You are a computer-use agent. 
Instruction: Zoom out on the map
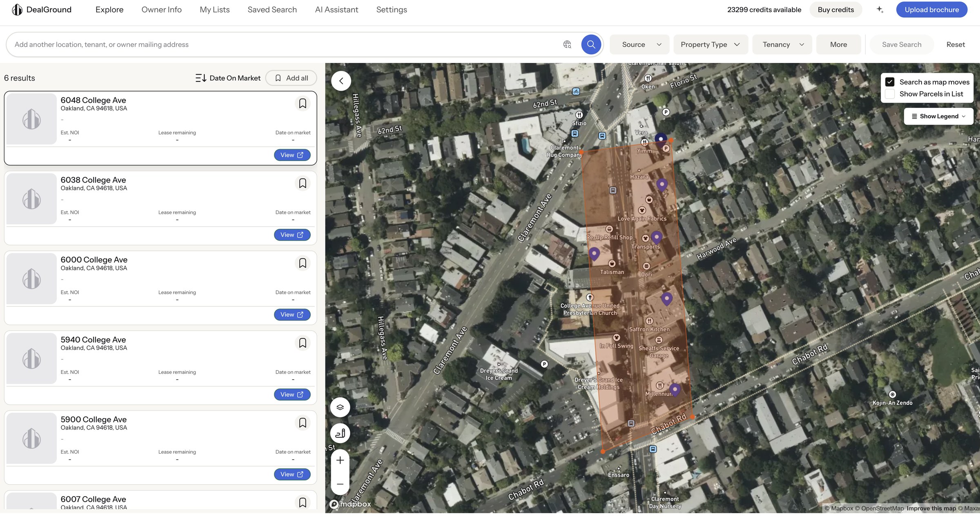[340, 484]
